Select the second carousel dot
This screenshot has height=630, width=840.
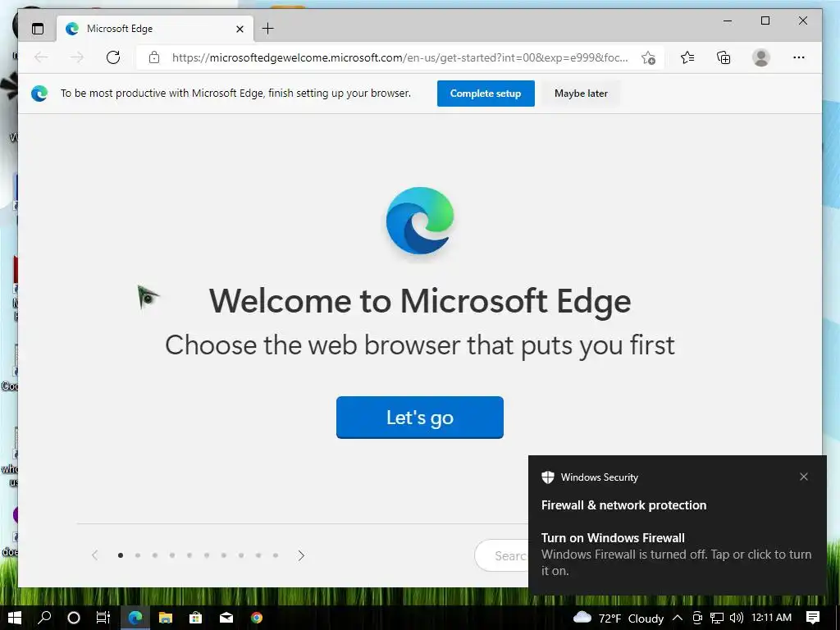(138, 555)
